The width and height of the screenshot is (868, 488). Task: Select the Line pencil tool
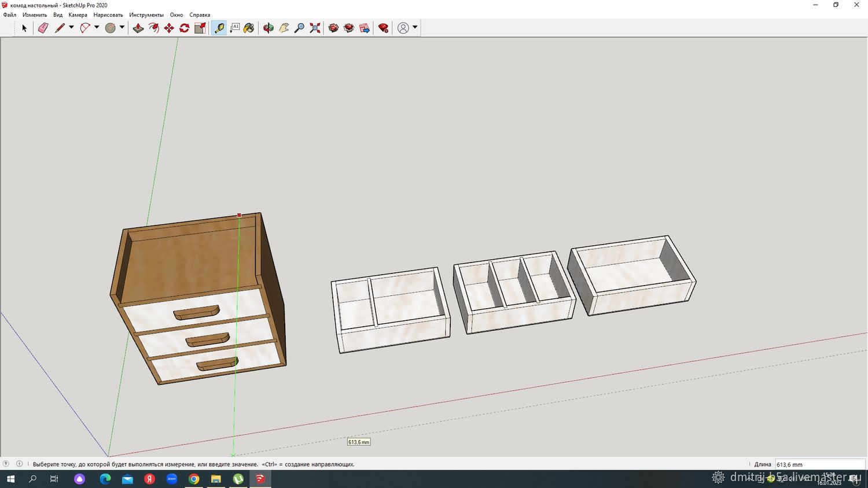(60, 28)
